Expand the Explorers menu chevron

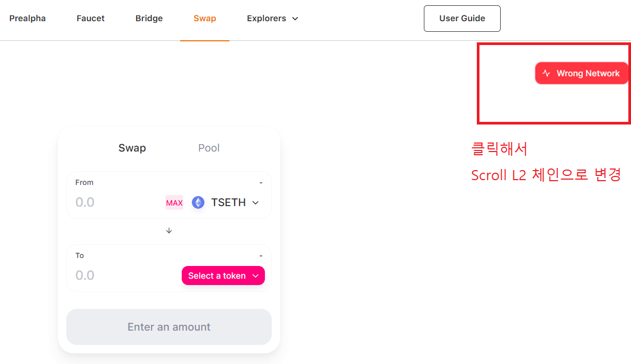click(x=295, y=19)
